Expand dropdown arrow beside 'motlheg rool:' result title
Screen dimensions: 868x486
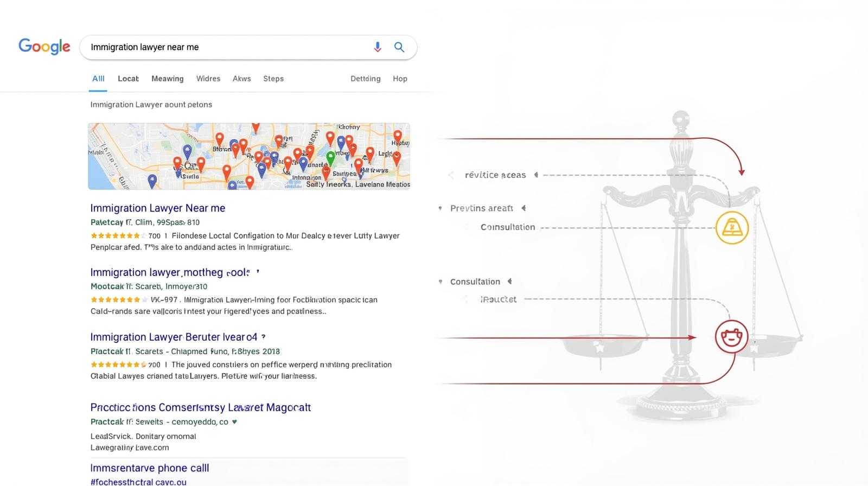258,272
